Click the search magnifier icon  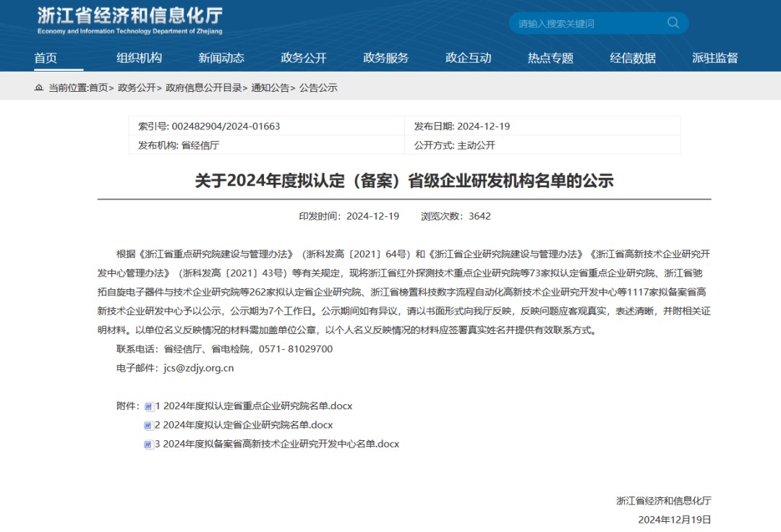coord(673,22)
